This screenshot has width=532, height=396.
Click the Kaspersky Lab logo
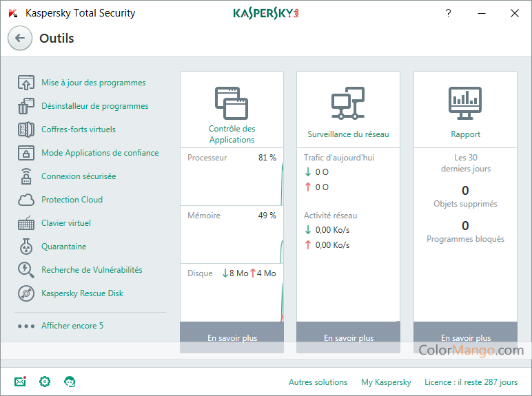point(266,13)
